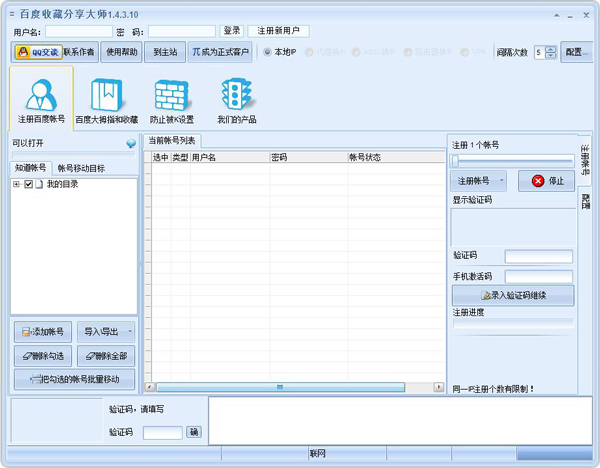Open the 注册百度帐号 module icon
The height and width of the screenshot is (468, 600).
click(x=41, y=99)
